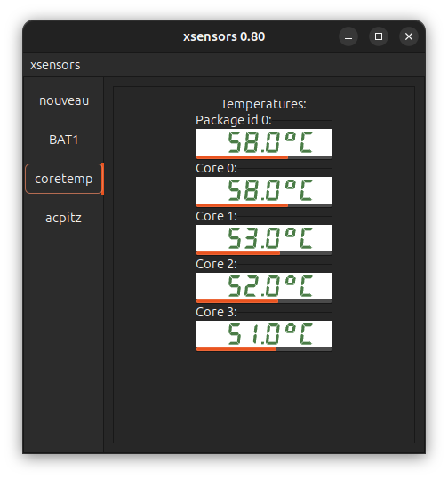This screenshot has width=448, height=479.
Task: Click the Core 0 temperature display
Action: (264, 190)
